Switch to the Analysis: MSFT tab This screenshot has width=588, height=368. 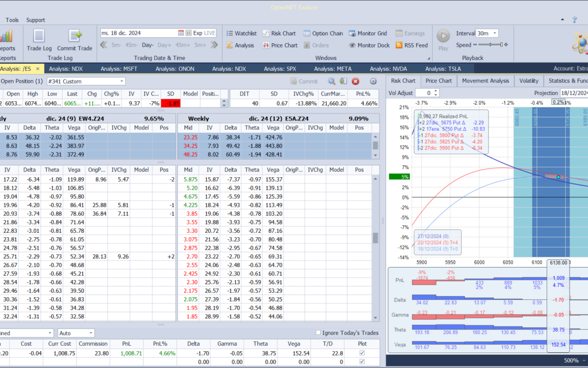[119, 69]
